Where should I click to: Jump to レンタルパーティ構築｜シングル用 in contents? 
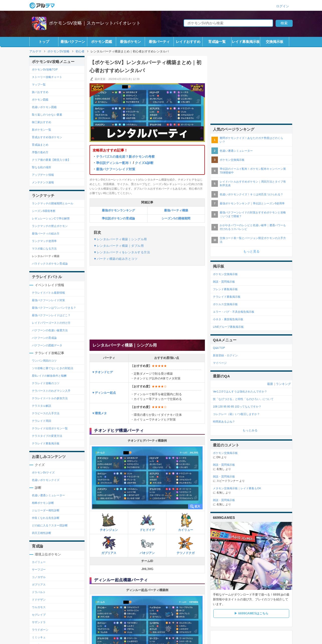(x=120, y=239)
